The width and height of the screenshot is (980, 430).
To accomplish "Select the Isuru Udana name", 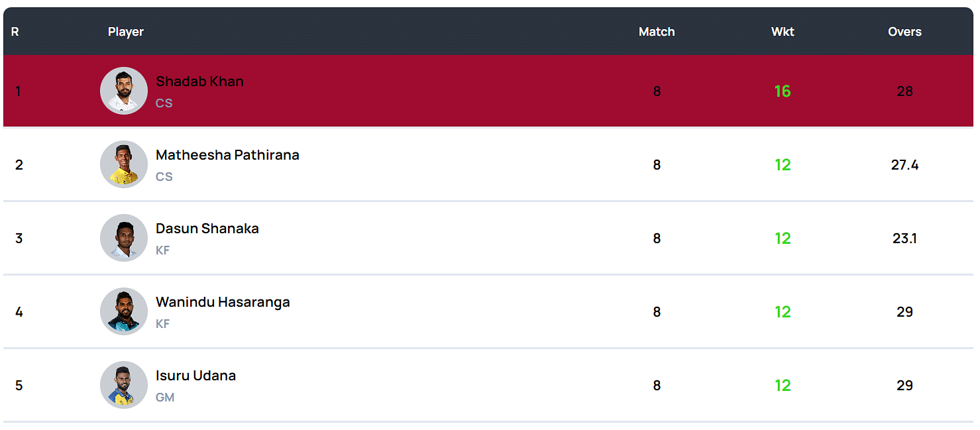I will (x=195, y=376).
